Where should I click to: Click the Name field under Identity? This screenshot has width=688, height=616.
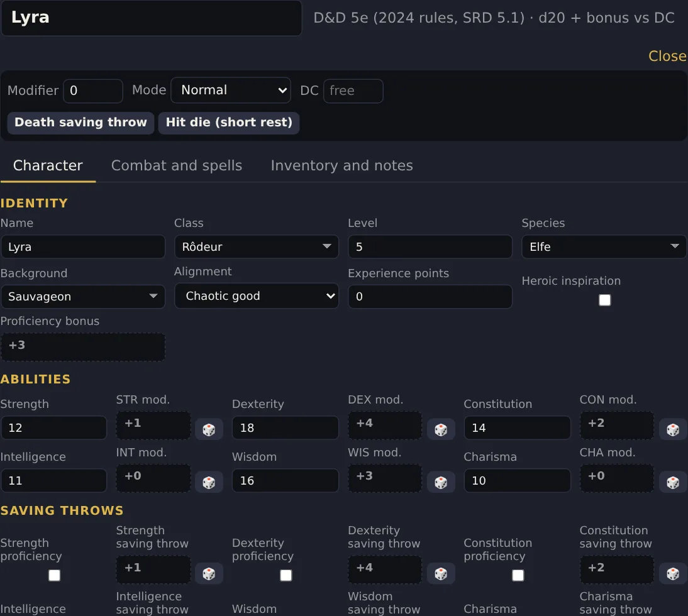point(83,247)
